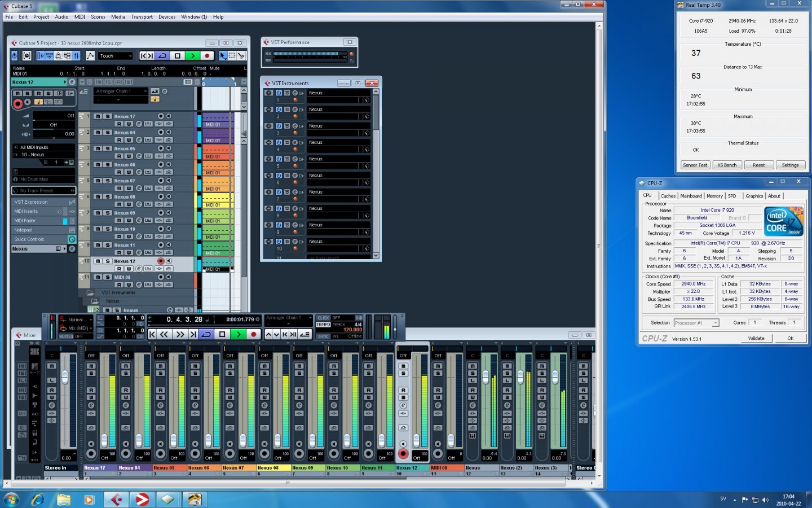Select Nexus instrument name in slot 5
812x508 pixels.
[339, 159]
